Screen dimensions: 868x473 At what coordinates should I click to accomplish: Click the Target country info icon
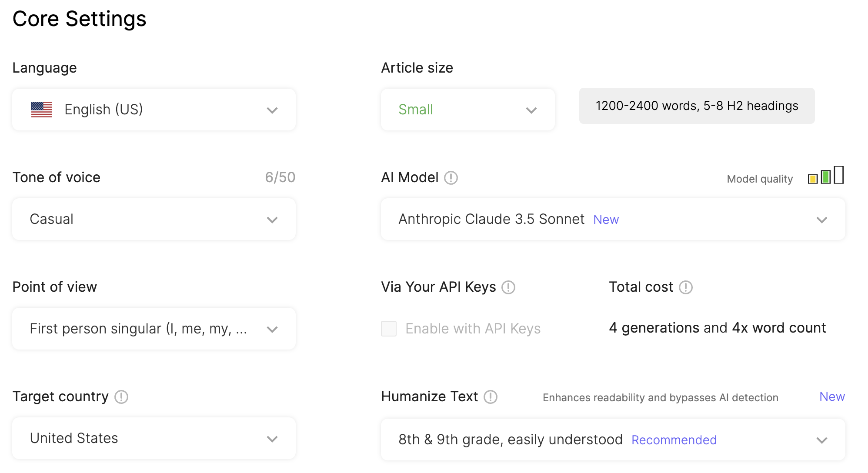point(122,396)
